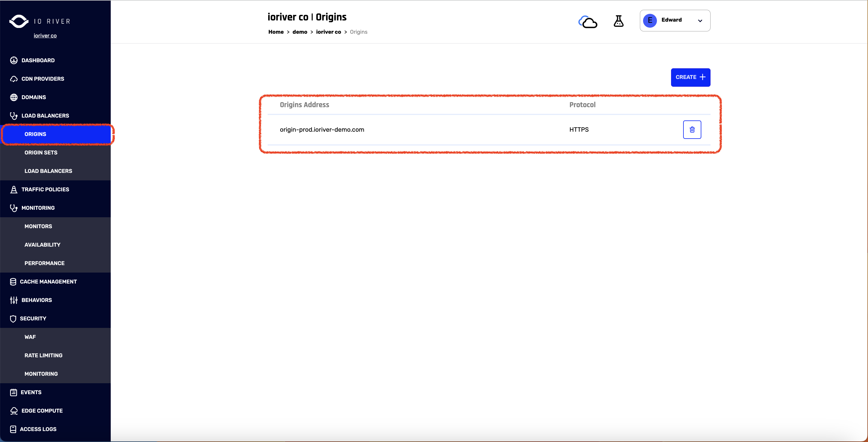Viewport: 868px width, 442px height.
Task: Click the demo breadcrumb link
Action: pos(300,32)
